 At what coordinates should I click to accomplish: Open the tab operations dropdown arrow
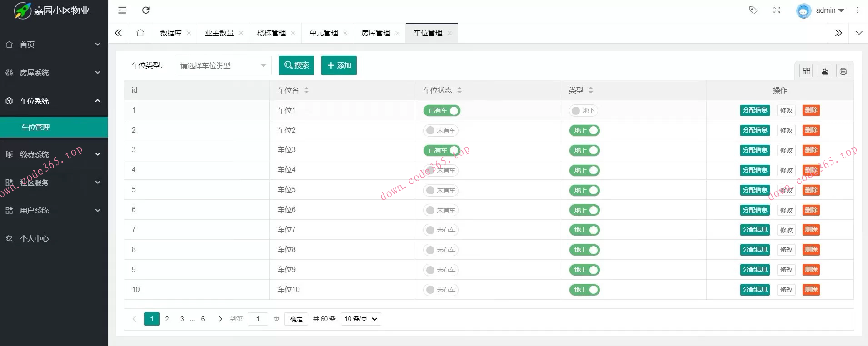pos(859,33)
